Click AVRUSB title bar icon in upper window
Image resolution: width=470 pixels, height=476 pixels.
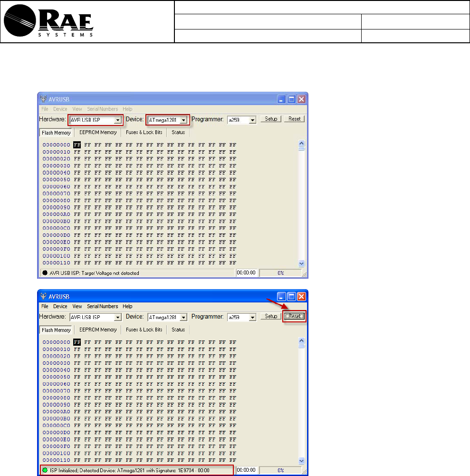(x=43, y=99)
